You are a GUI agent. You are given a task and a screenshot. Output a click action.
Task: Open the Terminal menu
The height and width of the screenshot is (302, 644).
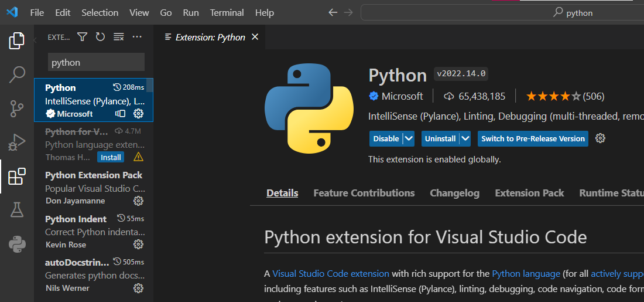pyautogui.click(x=227, y=12)
